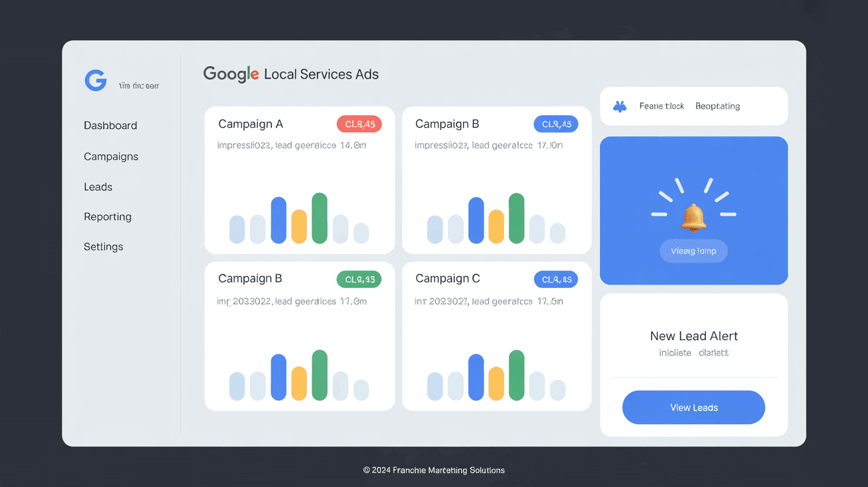The height and width of the screenshot is (487, 868).
Task: Click the 2024 copyright footer text
Action: [434, 470]
